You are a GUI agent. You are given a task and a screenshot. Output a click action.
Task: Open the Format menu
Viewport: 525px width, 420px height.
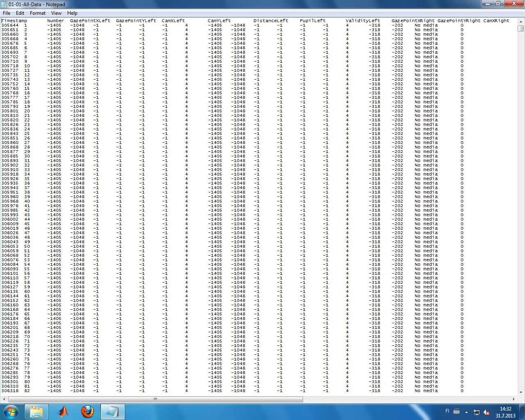[x=38, y=13]
